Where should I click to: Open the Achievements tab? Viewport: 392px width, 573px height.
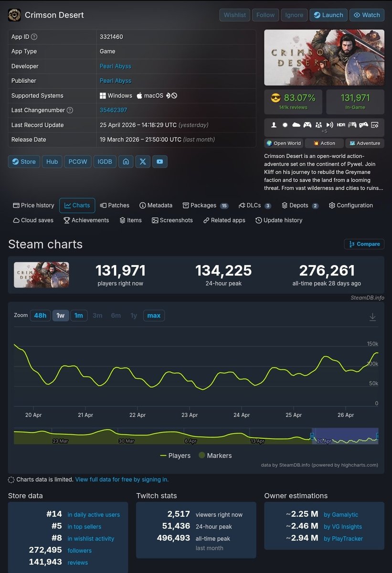(x=86, y=220)
